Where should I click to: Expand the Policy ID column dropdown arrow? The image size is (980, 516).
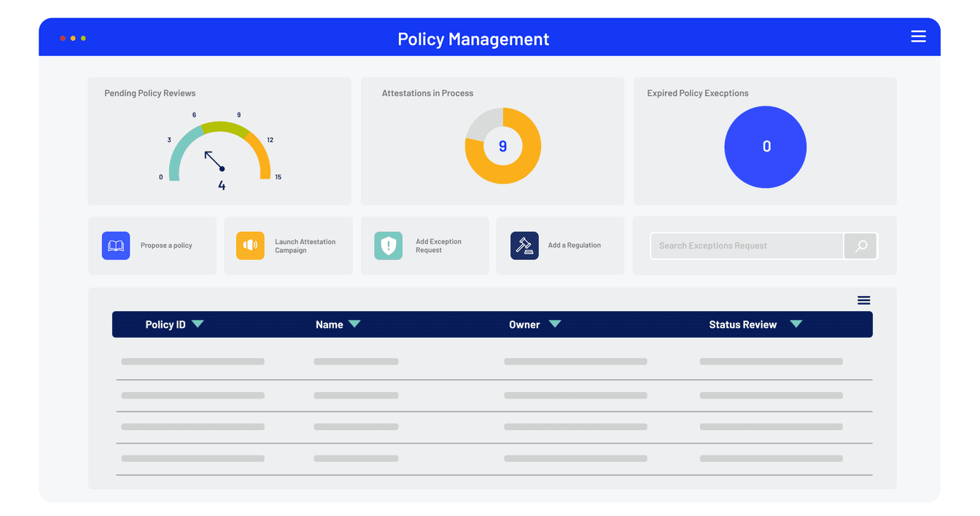pyautogui.click(x=198, y=324)
